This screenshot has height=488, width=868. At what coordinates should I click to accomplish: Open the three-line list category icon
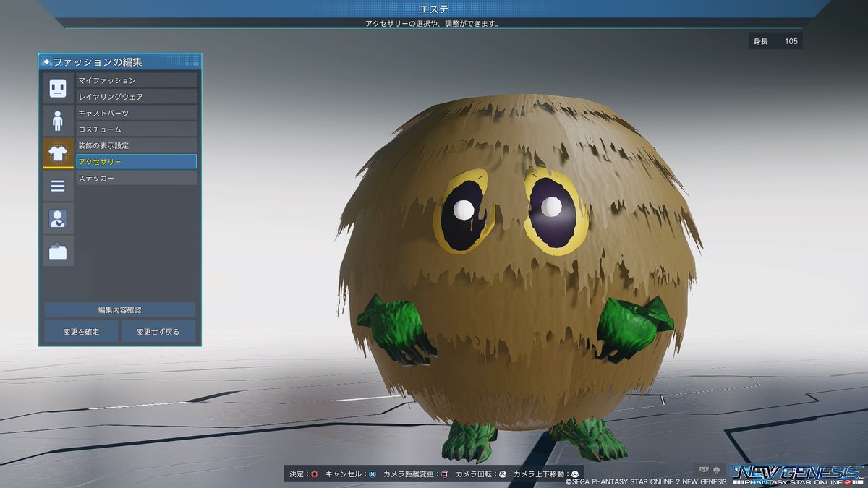[58, 187]
